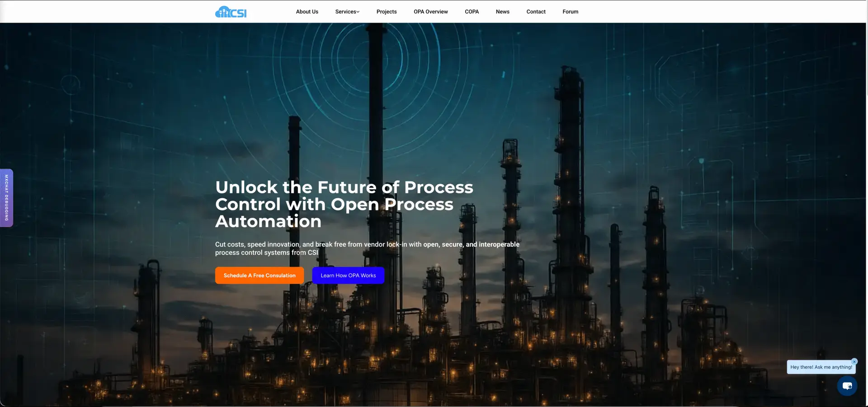Screen dimensions: 868x407
Task: Expand the Services dropdown chevron
Action: 358,12
